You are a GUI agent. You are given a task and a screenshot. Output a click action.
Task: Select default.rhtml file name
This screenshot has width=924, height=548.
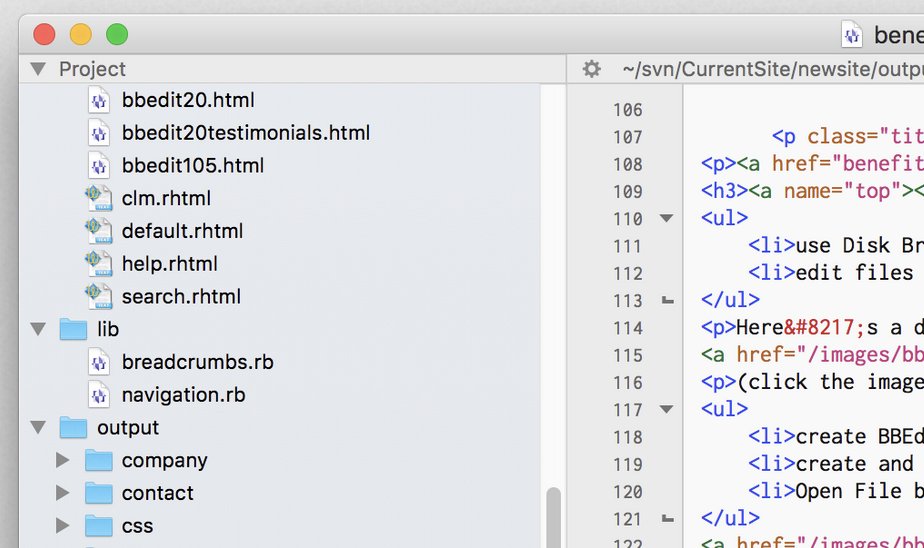182,231
